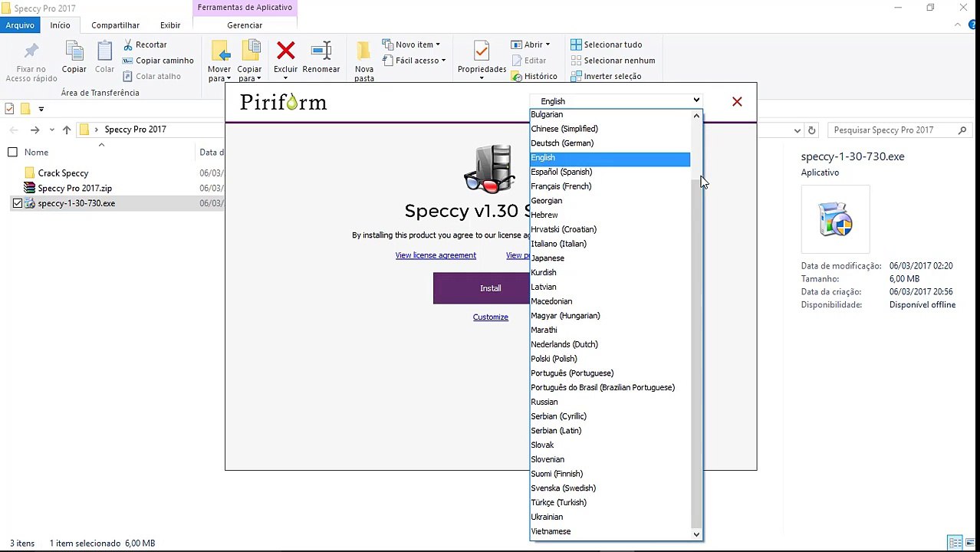Click the Histórico icon
Screen dimensions: 980x552
(x=516, y=76)
